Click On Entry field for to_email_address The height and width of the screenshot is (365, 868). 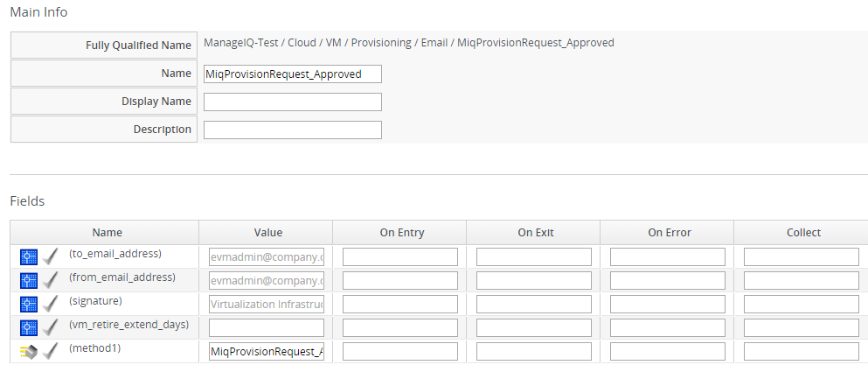pos(399,257)
